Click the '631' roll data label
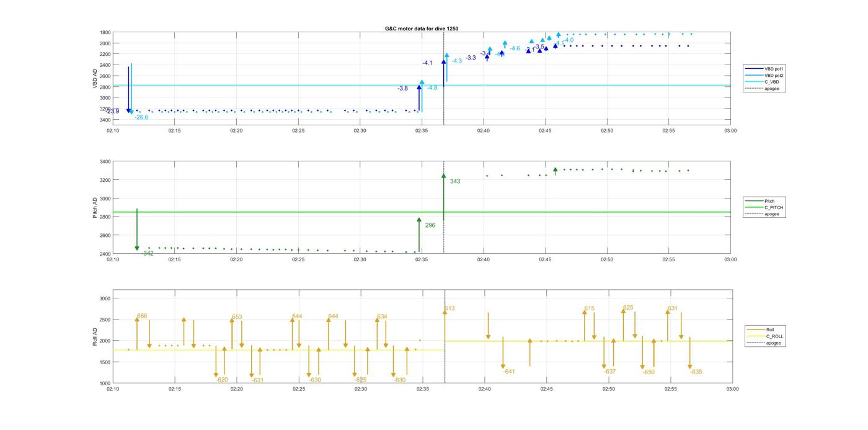 click(x=673, y=309)
